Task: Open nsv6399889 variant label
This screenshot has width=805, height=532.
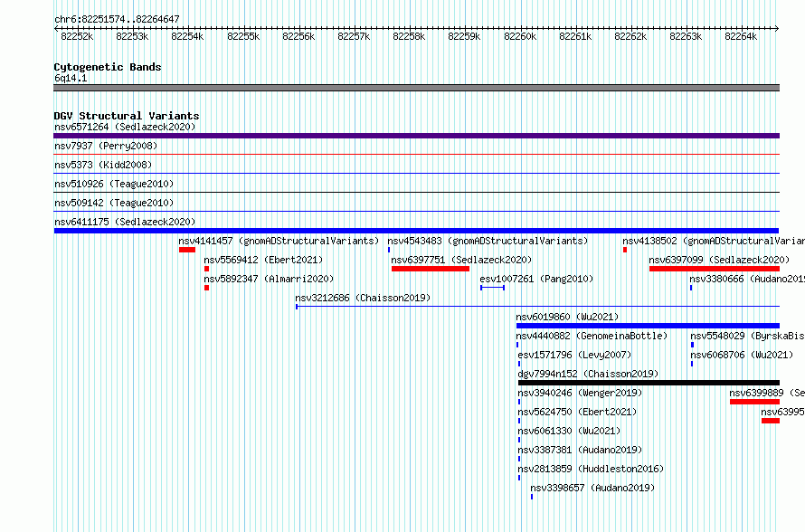Action: pos(767,393)
